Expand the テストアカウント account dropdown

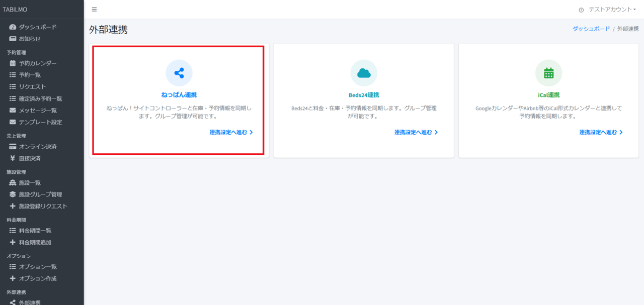point(611,10)
